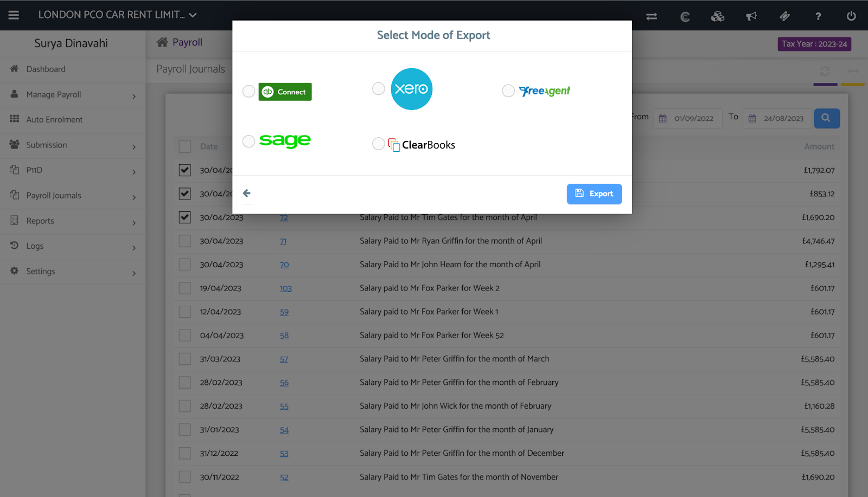The image size is (868, 497).
Task: Click the From date field 01/09/2022
Action: click(688, 118)
